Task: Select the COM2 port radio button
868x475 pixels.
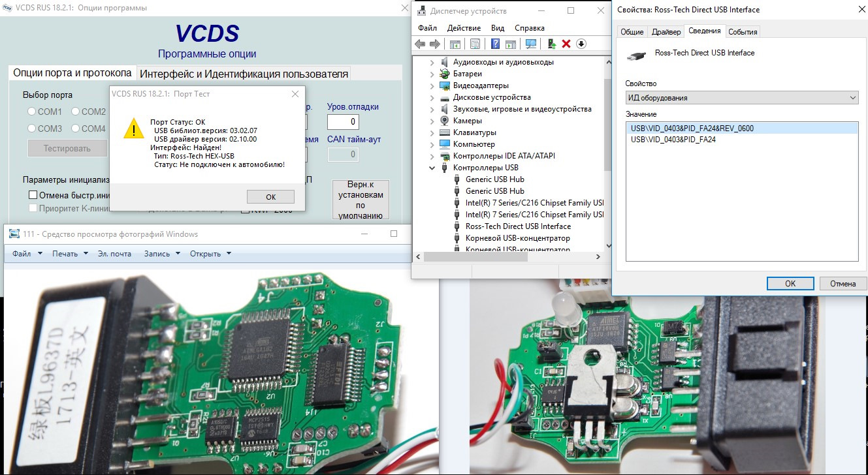Action: click(75, 112)
